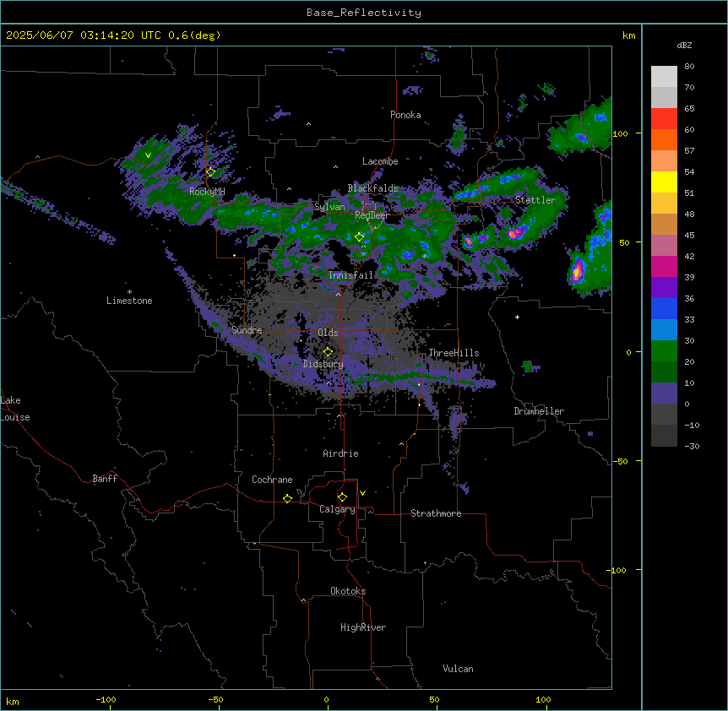Select the yellow diamond marker under Cochrane
Screen dimensions: 728x711
287,498
